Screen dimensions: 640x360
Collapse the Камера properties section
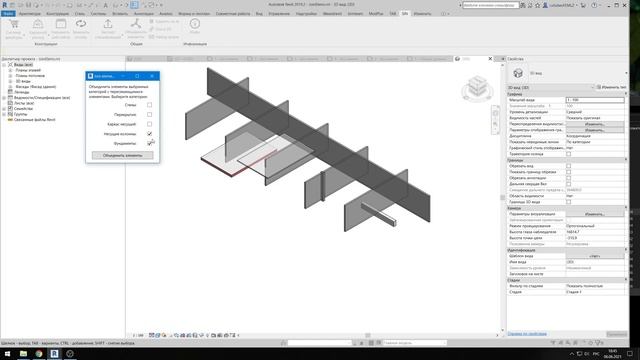tap(626, 208)
